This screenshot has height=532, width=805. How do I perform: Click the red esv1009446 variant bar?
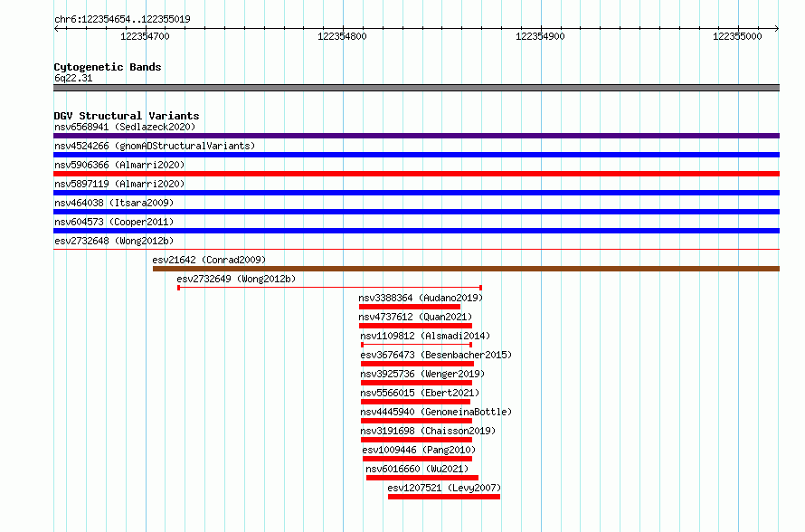tap(417, 459)
